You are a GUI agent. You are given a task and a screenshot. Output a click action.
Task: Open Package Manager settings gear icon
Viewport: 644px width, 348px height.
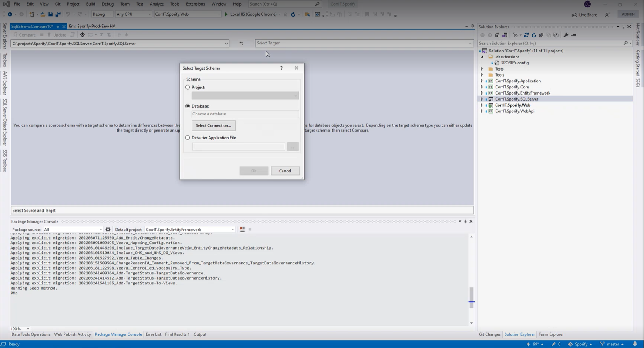[108, 230]
